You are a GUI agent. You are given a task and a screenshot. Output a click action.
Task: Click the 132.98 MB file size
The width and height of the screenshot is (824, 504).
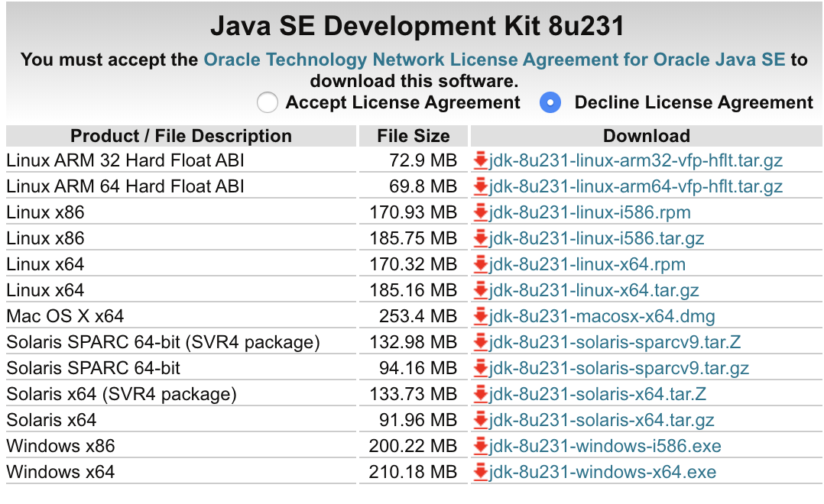coord(413,342)
